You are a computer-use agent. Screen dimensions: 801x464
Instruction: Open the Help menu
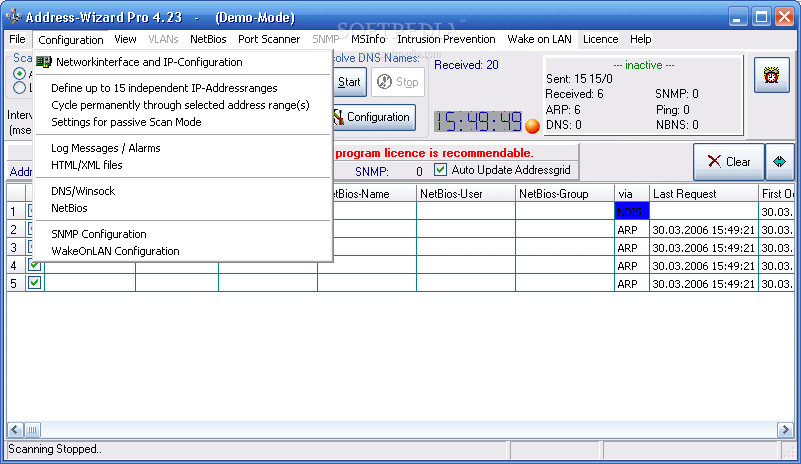point(640,39)
